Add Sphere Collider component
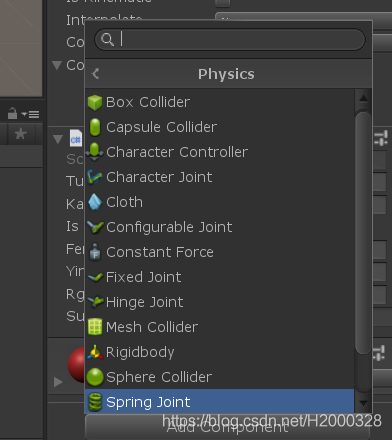The width and height of the screenshot is (392, 440). click(x=219, y=377)
